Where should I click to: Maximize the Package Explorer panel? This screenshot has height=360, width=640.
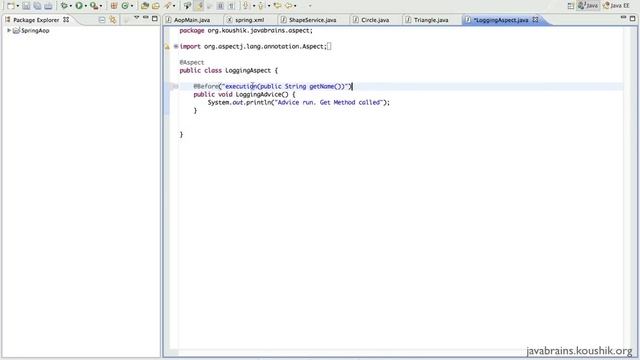pos(155,18)
